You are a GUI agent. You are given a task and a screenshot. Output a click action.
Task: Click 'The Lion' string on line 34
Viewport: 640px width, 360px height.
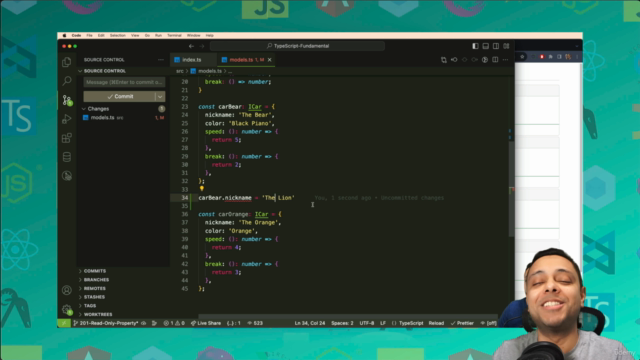click(x=278, y=198)
